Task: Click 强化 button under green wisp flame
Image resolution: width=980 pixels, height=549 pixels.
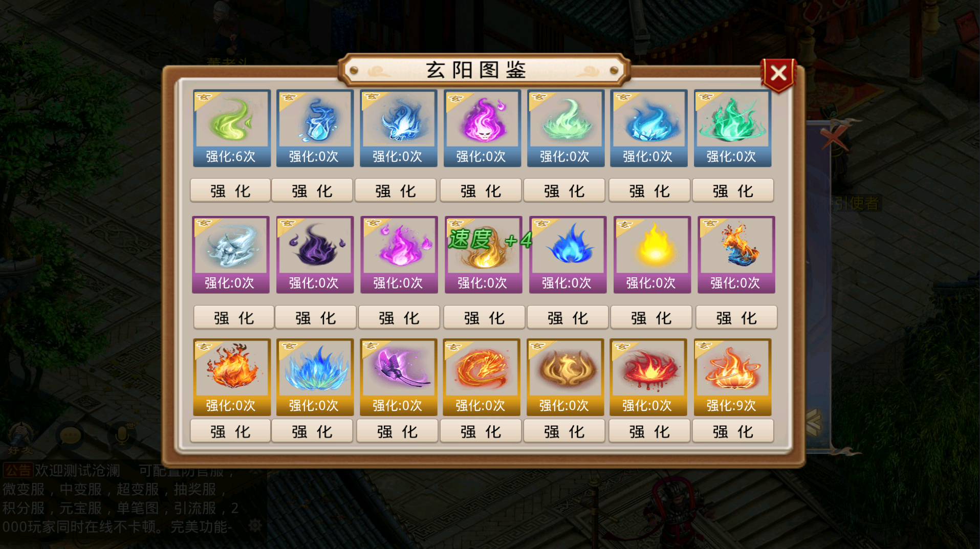Action: click(x=230, y=191)
